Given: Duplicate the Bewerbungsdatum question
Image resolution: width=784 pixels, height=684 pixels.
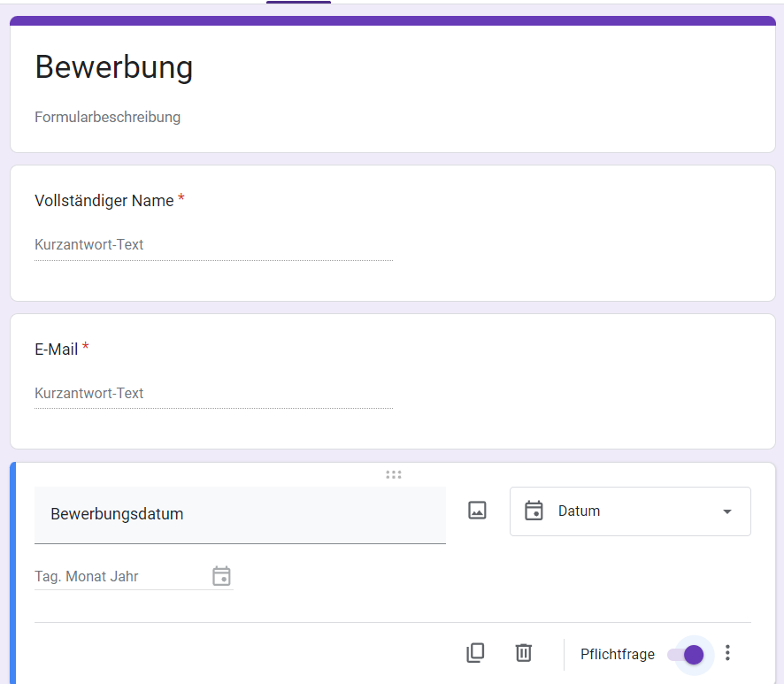Looking at the screenshot, I should click(x=475, y=653).
